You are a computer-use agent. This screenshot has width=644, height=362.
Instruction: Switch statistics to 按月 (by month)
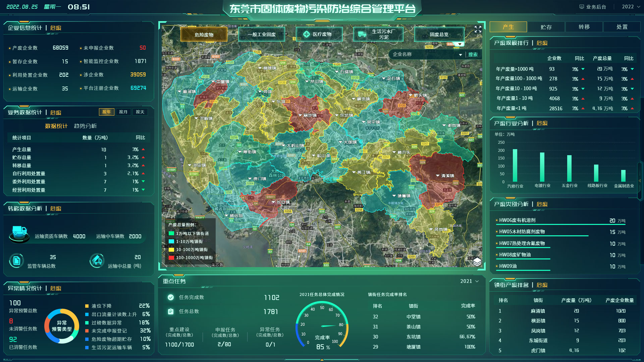123,112
